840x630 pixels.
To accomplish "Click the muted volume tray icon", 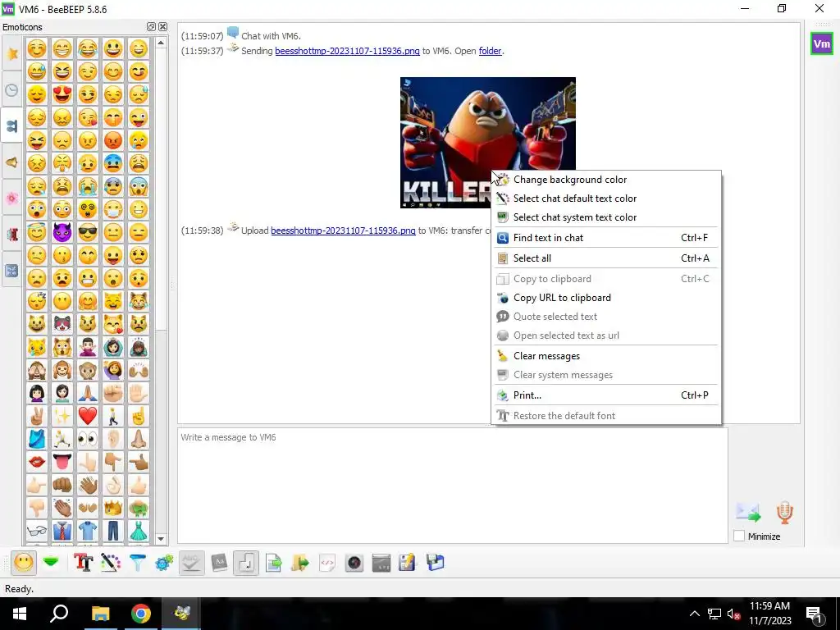I will pyautogui.click(x=733, y=614).
